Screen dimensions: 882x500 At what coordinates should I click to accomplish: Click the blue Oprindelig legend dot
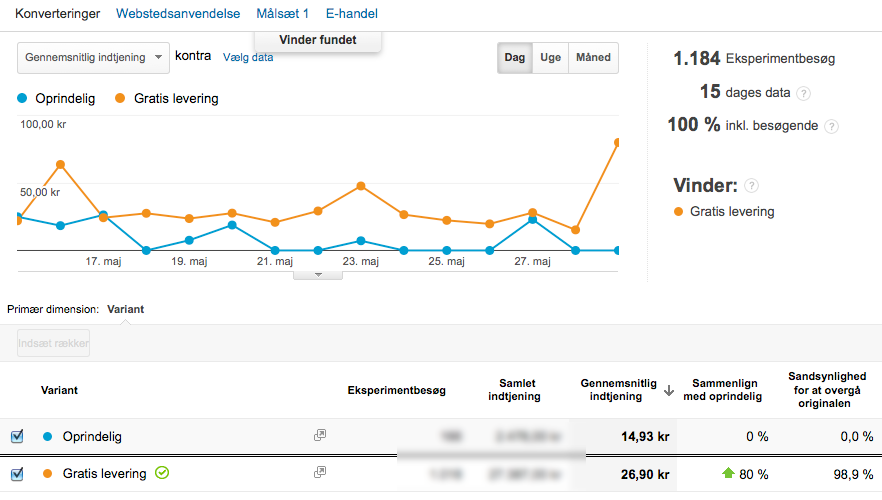click(22, 98)
